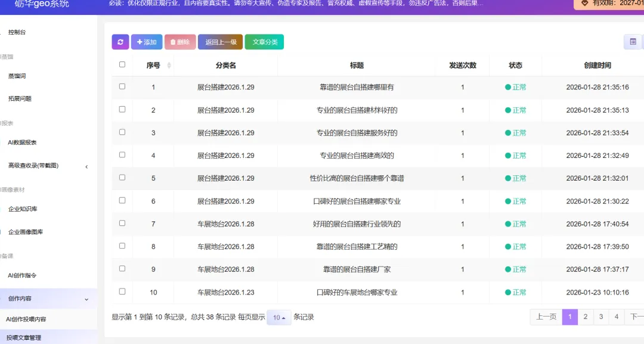
Task: Check the box for row 2
Action: pyautogui.click(x=122, y=109)
